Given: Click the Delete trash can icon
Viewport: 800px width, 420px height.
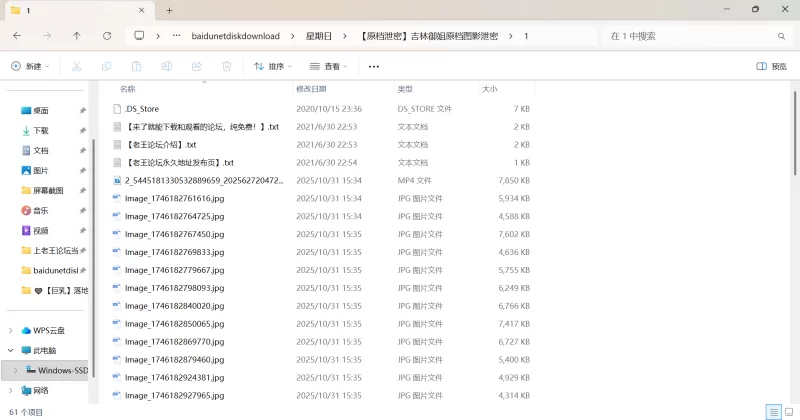Looking at the screenshot, I should (226, 66).
